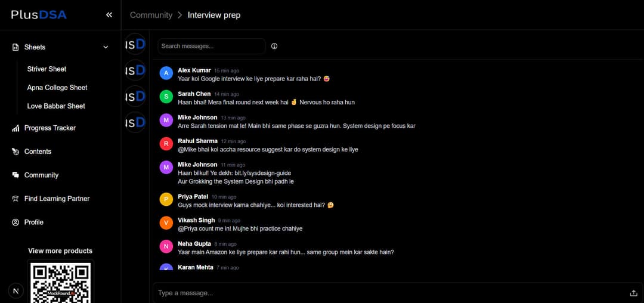Click the Contents icon
The height and width of the screenshot is (303, 644).
click(16, 151)
